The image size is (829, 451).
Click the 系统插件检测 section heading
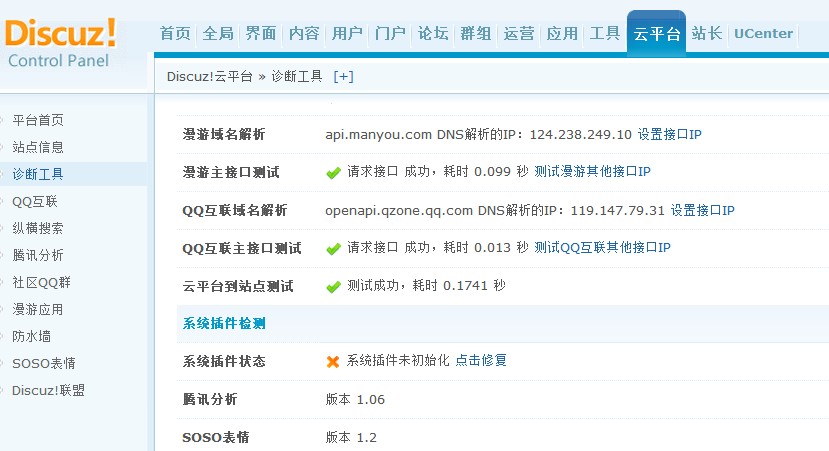(224, 324)
